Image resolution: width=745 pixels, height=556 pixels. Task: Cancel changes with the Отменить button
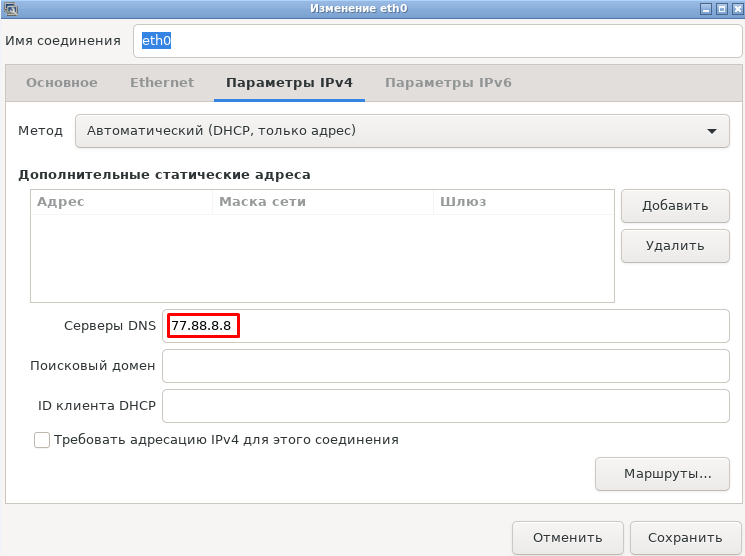click(567, 537)
